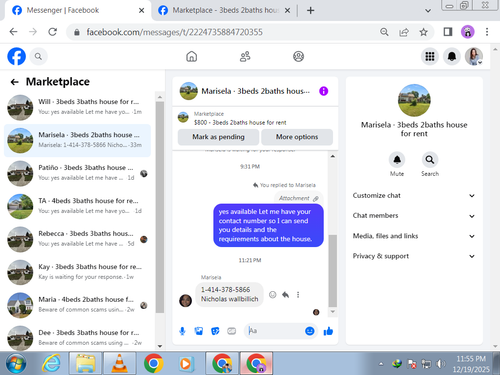
Task: Send a thumbs-up like
Action: pos(328,331)
